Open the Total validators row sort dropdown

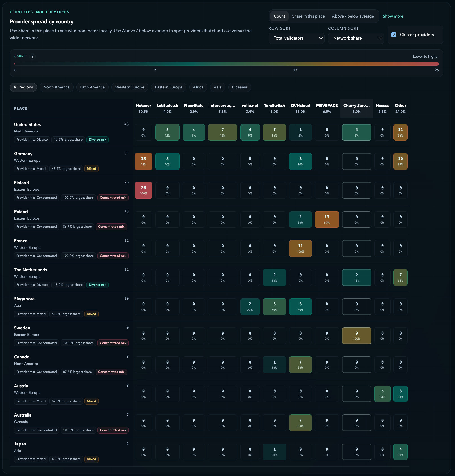pos(296,38)
